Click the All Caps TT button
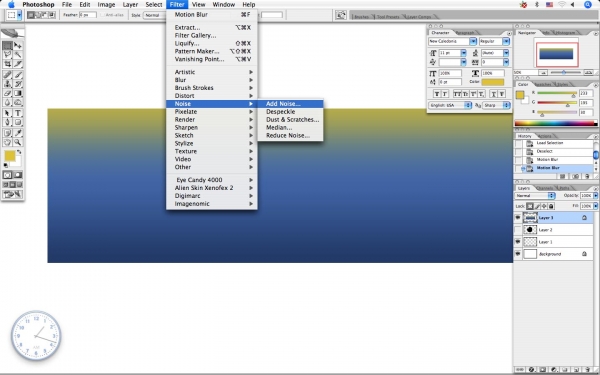This screenshot has height=375, width=600. [x=457, y=94]
